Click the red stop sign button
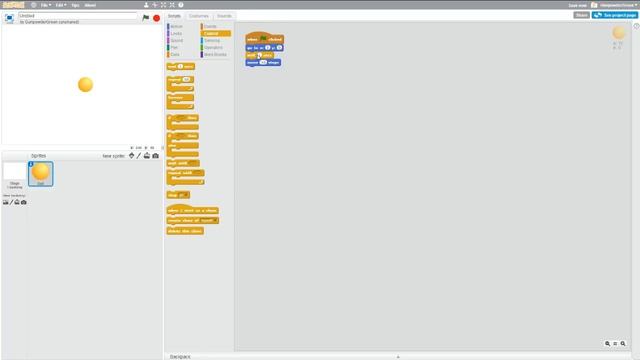640x360 pixels. 156,18
